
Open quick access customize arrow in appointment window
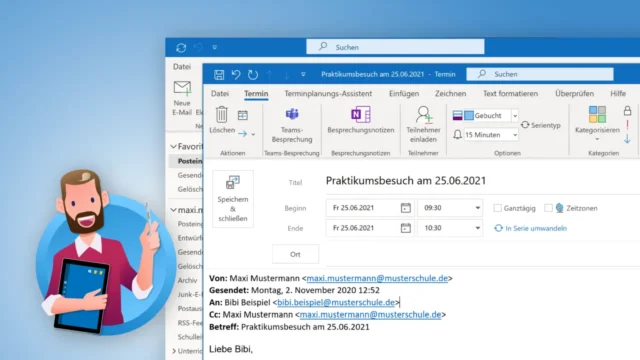(x=303, y=74)
